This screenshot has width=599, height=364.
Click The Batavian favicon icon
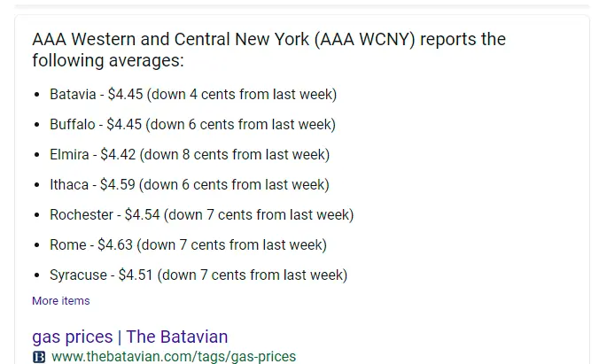pyautogui.click(x=39, y=357)
